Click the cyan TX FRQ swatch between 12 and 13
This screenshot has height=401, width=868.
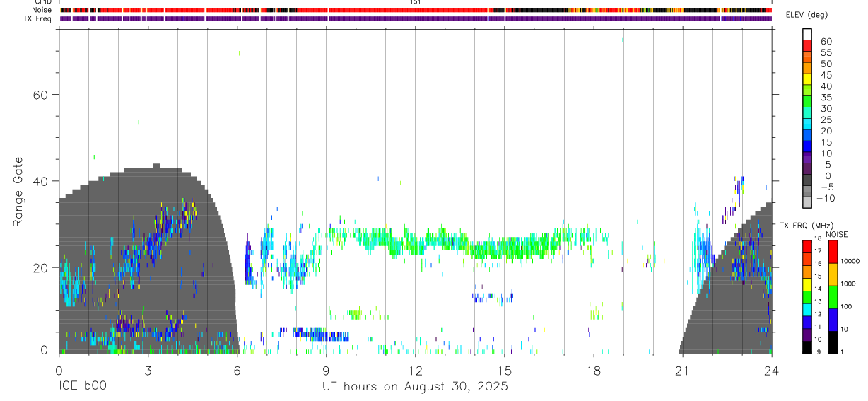pyautogui.click(x=807, y=310)
